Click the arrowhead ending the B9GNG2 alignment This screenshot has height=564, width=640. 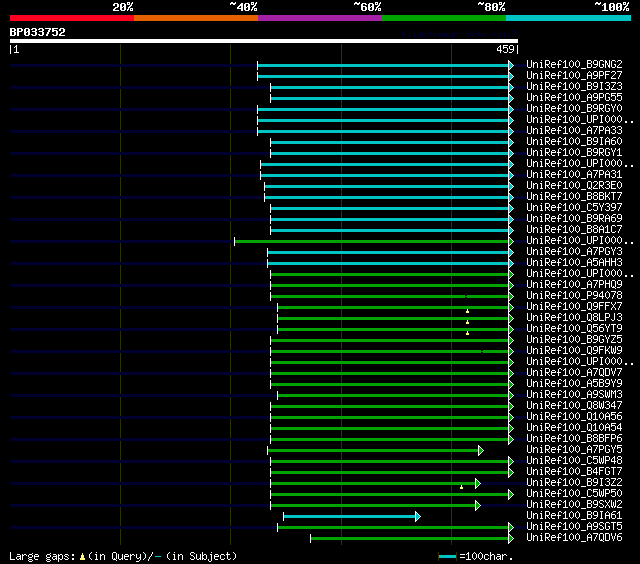(511, 65)
